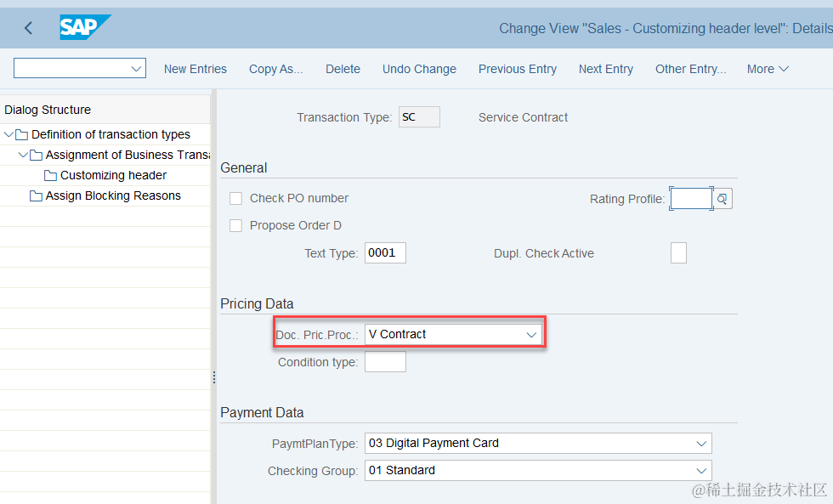Select Customizing header tree item

(x=113, y=175)
